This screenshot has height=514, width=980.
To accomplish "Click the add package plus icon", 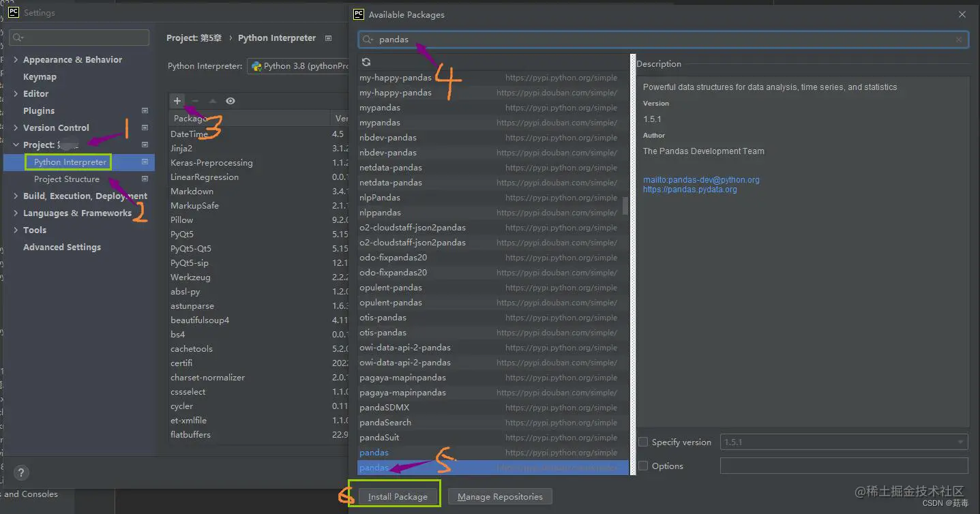I will tap(177, 101).
